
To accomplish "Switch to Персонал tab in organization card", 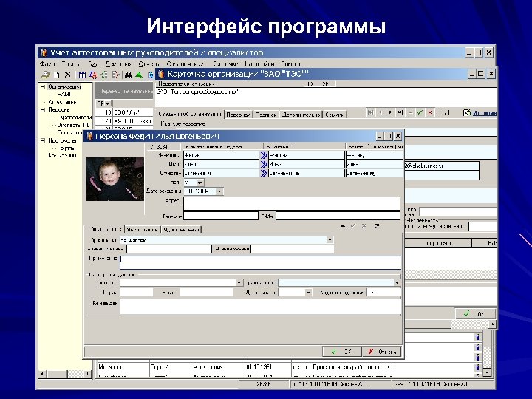I will [238, 115].
